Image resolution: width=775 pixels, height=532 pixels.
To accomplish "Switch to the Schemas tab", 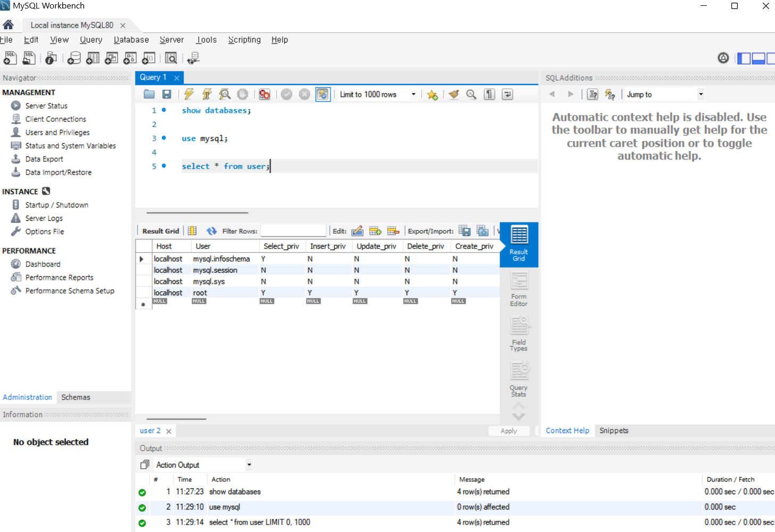I will point(76,397).
